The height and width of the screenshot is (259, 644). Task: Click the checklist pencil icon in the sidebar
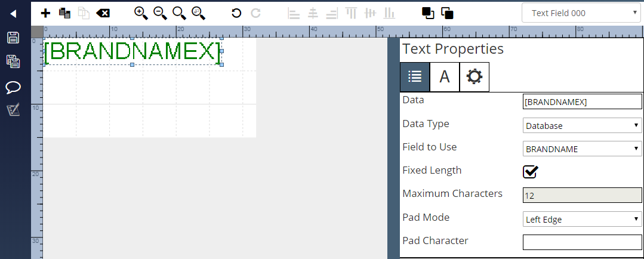tap(14, 110)
